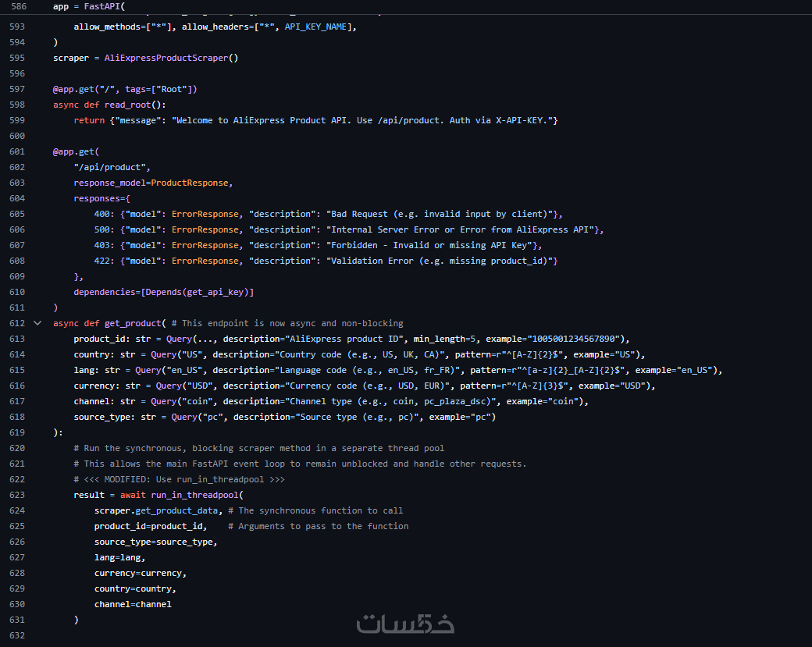Click 'responses={' on line 604
Viewport: 812px width, 647px height.
tap(102, 198)
